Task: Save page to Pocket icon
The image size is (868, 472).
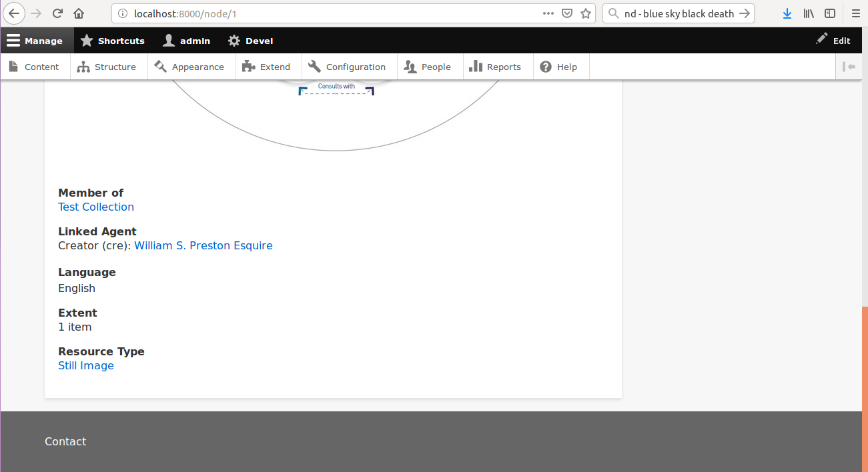Action: coord(567,13)
